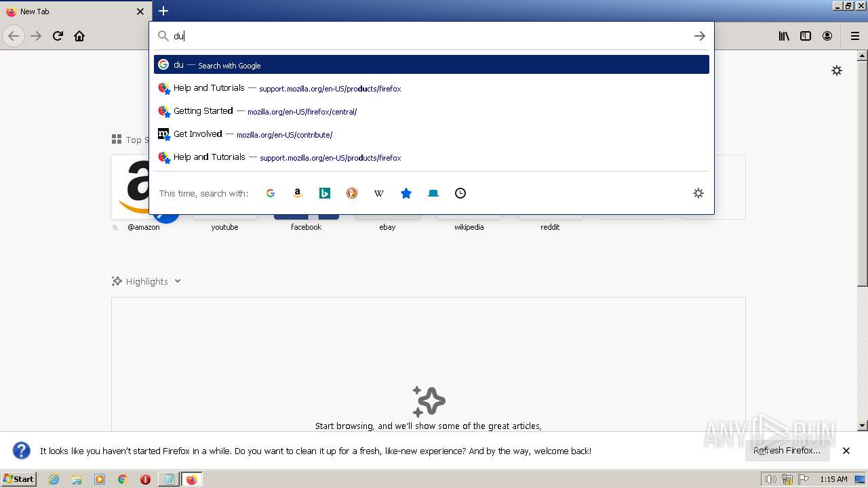The height and width of the screenshot is (488, 868).
Task: Select the 'du — Search with Google' suggestion
Action: (x=431, y=65)
